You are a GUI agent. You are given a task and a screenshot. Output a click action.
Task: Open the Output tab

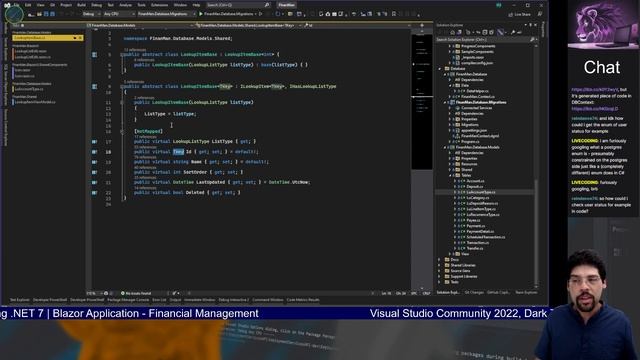coord(175,300)
